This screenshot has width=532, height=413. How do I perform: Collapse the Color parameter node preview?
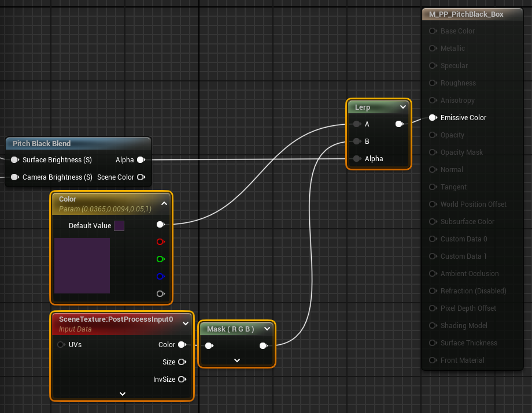coord(164,204)
